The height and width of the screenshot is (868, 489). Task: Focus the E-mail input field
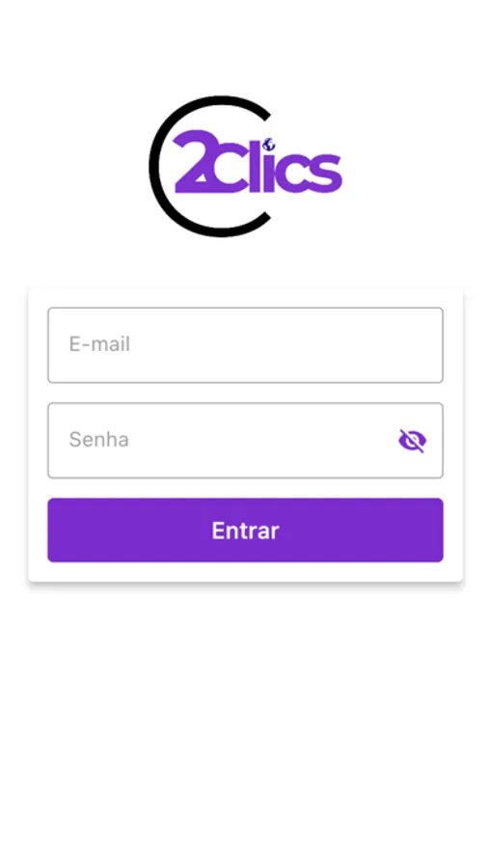(245, 345)
